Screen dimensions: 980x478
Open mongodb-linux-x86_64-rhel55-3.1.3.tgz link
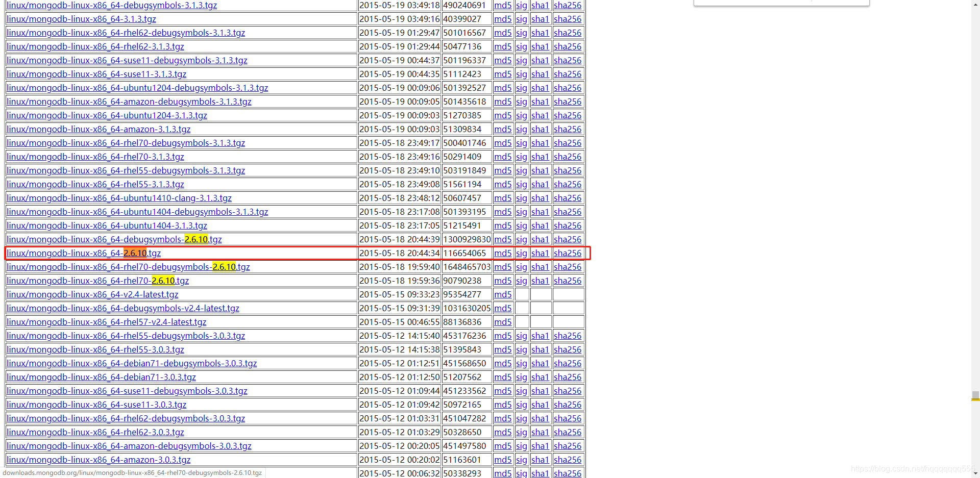point(95,184)
